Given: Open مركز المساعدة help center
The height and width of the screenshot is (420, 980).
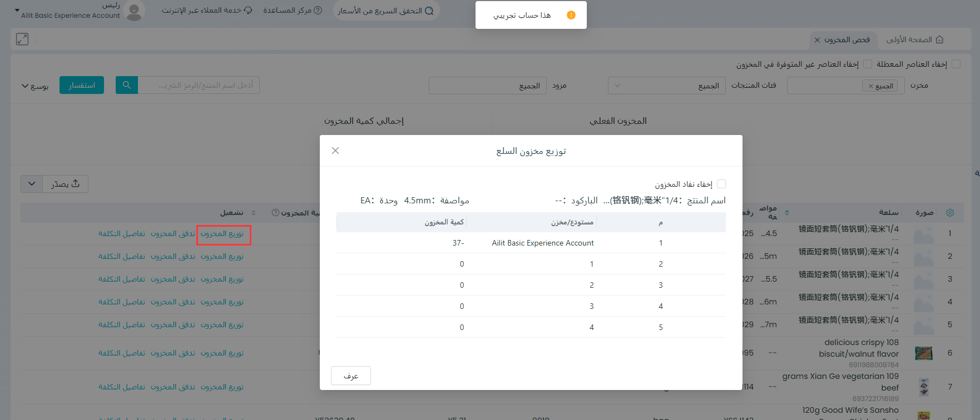Looking at the screenshot, I should (x=293, y=11).
